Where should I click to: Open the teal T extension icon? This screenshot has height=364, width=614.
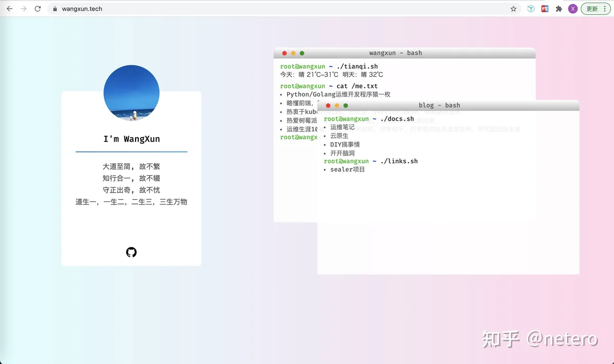coord(532,9)
